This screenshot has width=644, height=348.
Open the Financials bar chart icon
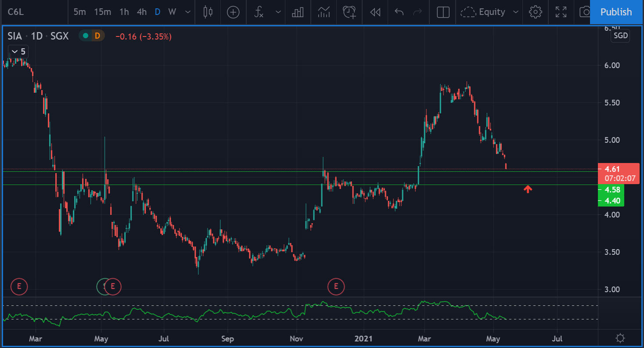tap(298, 12)
